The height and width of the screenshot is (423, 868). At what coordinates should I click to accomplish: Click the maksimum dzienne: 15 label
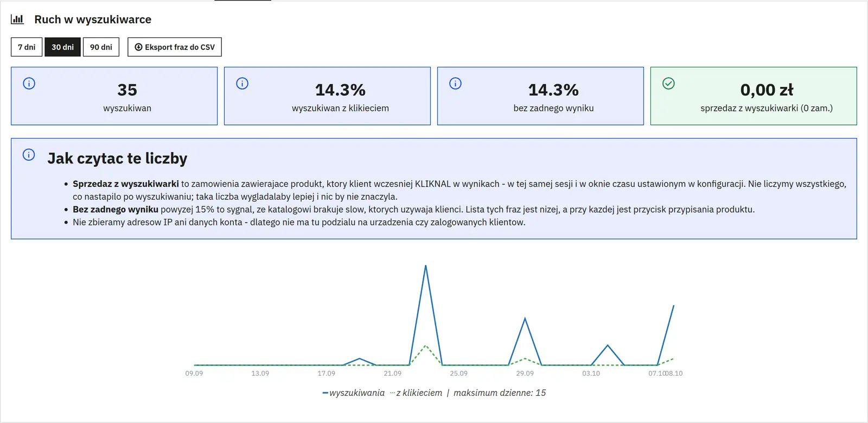pos(500,393)
